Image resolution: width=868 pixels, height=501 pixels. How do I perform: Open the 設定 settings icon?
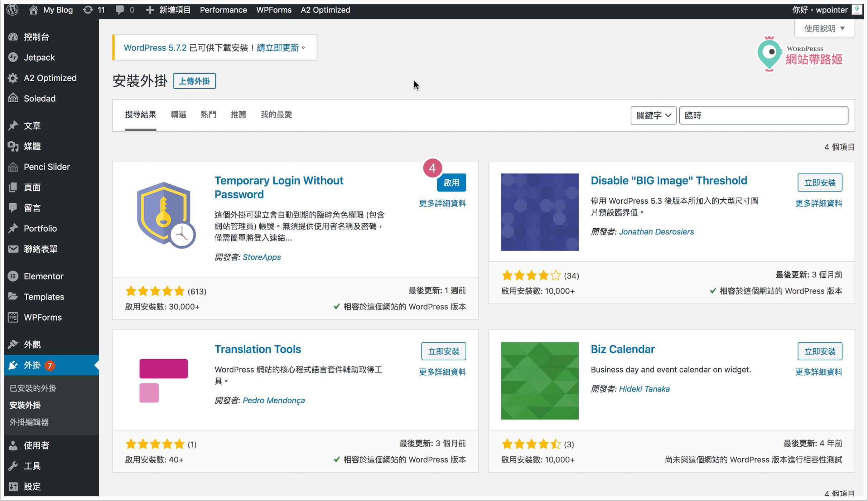(13, 487)
